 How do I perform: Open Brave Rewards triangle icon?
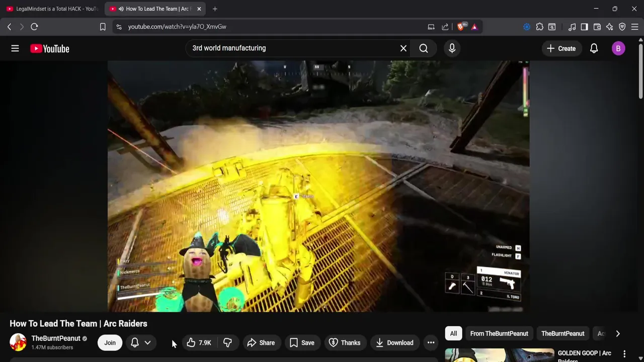[x=474, y=27]
